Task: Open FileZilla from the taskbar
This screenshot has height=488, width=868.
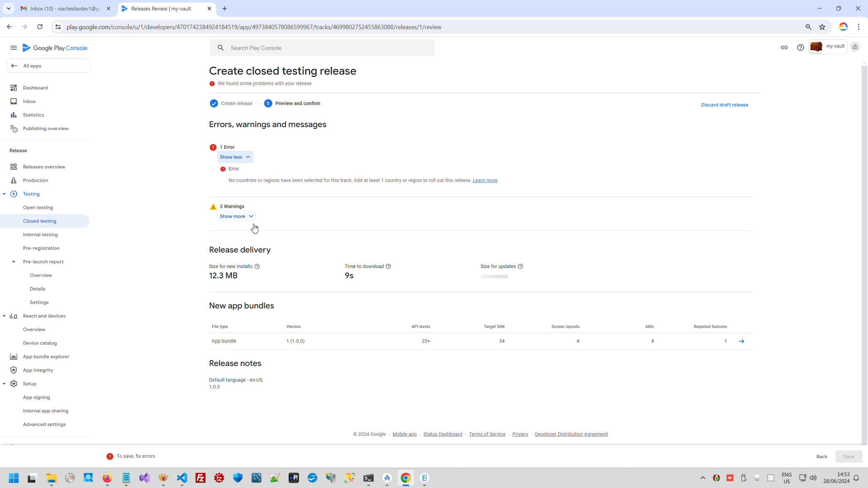Action: 200,478
